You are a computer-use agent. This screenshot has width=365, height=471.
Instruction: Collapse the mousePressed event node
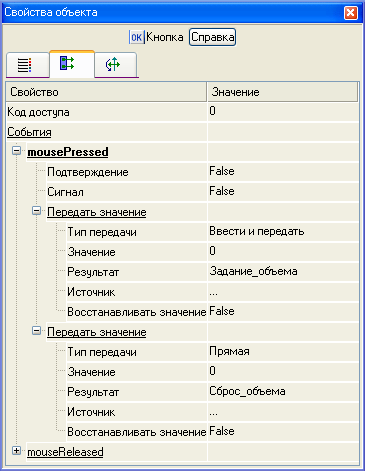pyautogui.click(x=17, y=151)
